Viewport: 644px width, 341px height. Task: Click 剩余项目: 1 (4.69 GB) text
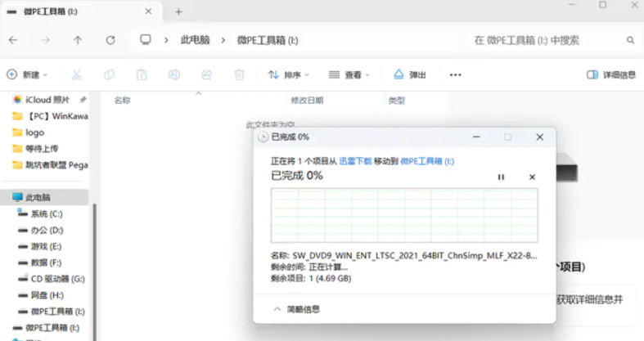click(311, 279)
